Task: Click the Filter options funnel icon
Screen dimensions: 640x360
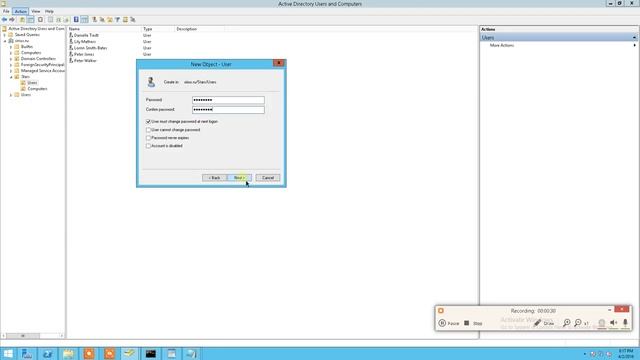Action: point(118,20)
